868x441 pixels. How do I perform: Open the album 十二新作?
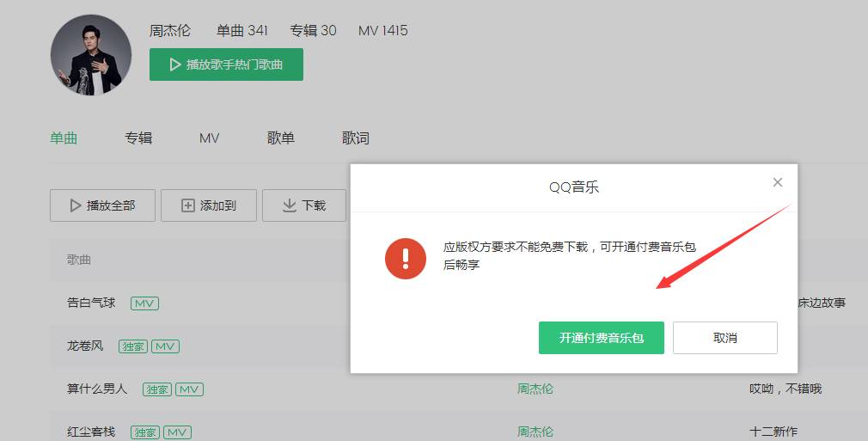(773, 432)
